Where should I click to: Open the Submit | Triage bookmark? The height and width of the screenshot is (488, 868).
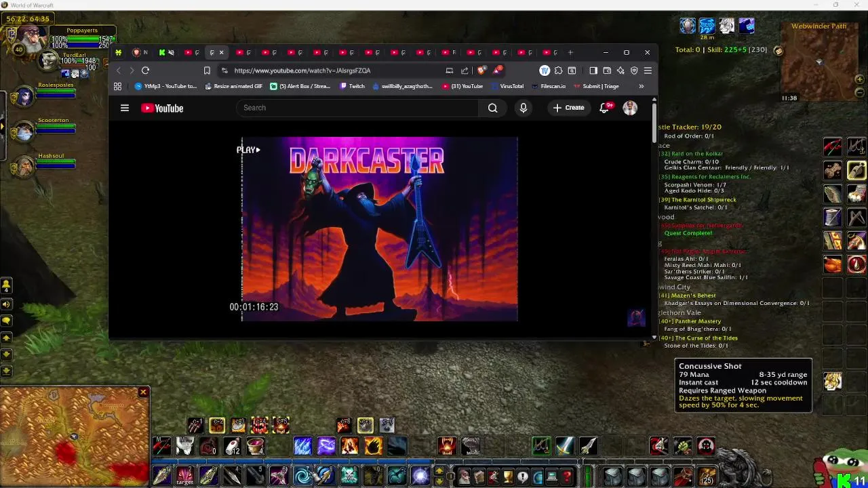(x=597, y=87)
